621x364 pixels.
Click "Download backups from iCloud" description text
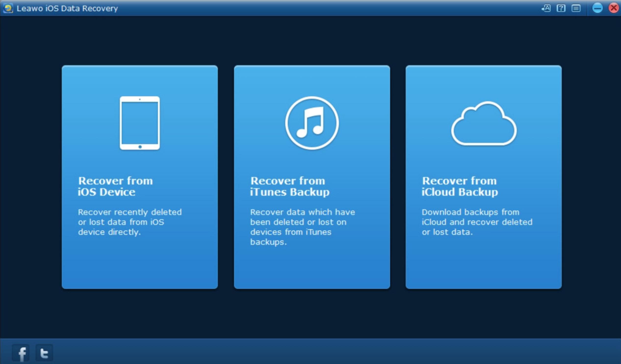pyautogui.click(x=470, y=212)
